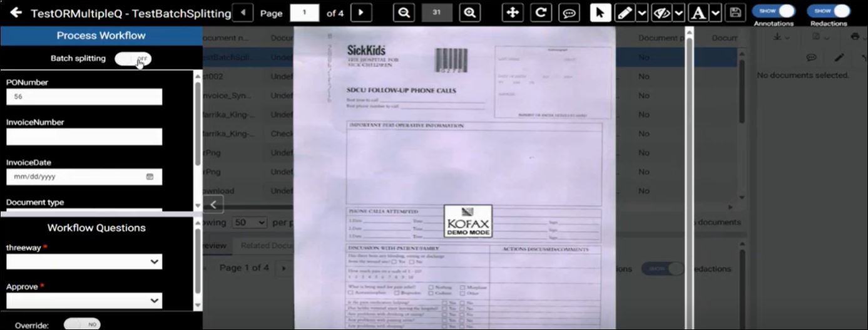Image resolution: width=868 pixels, height=330 pixels.
Task: Open the 50 per page dropdown
Action: click(x=250, y=222)
